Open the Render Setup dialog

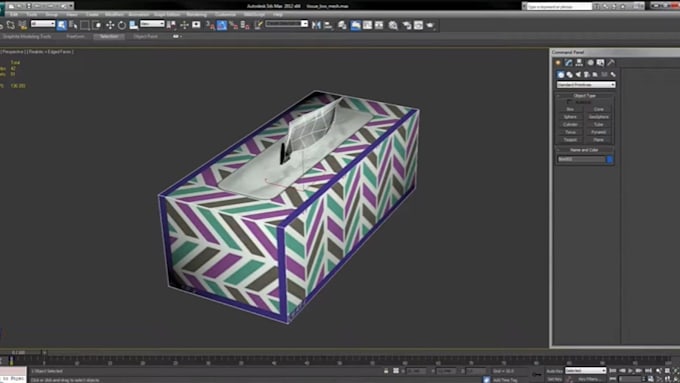point(406,25)
